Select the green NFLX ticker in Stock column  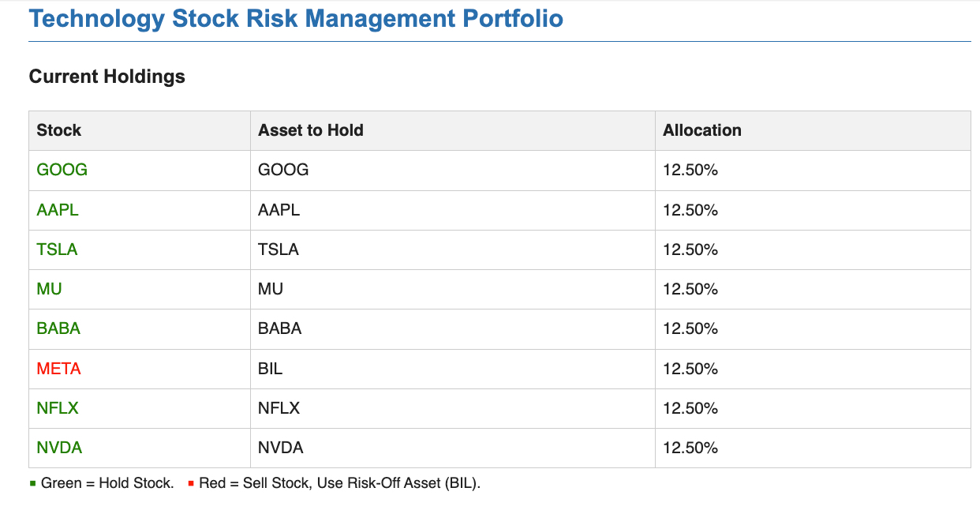coord(58,408)
